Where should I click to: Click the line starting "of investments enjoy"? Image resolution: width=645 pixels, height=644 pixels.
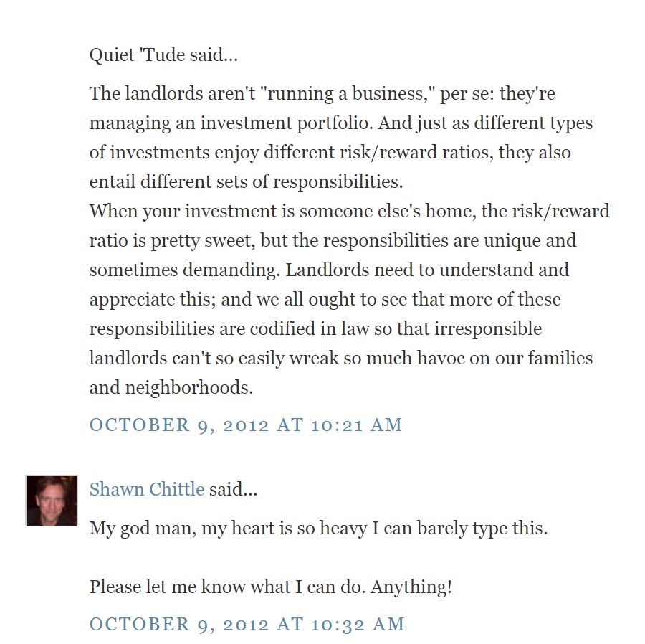click(x=330, y=153)
